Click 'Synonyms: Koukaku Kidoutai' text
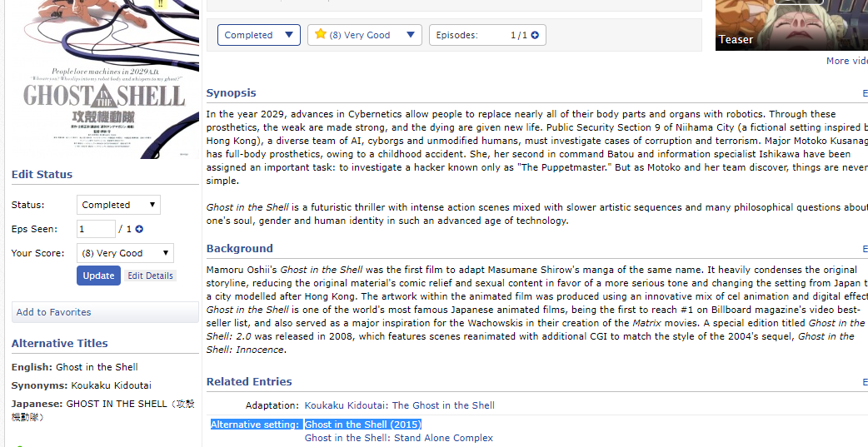Screen dimensions: 868x447 tap(82, 385)
